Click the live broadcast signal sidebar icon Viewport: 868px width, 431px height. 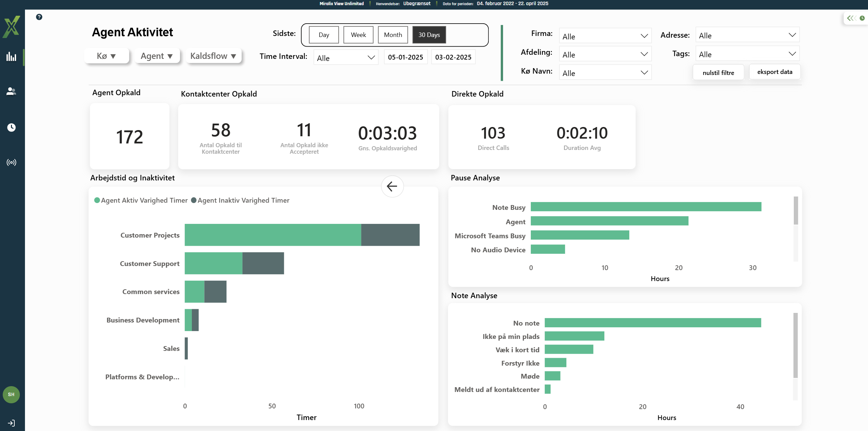click(x=11, y=162)
